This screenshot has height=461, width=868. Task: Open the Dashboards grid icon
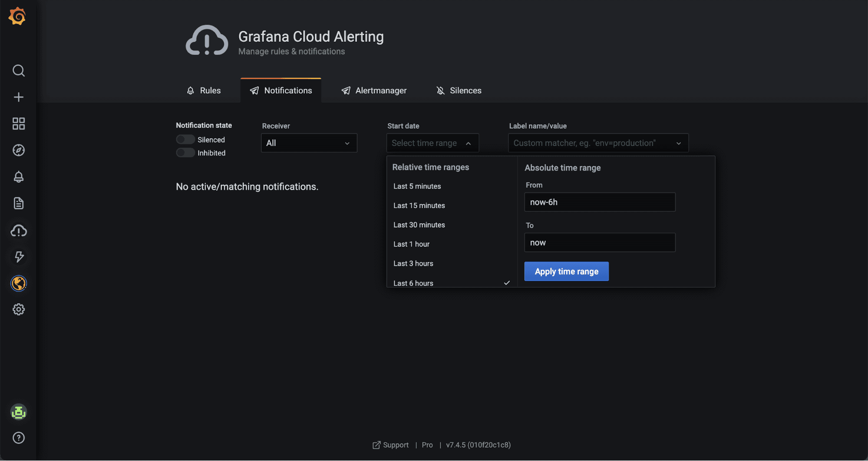coord(18,124)
